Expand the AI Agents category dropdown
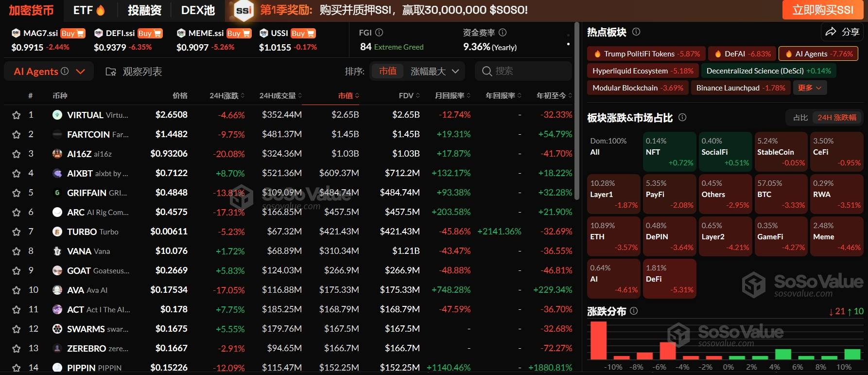Image resolution: width=868 pixels, height=375 pixels. pos(81,71)
